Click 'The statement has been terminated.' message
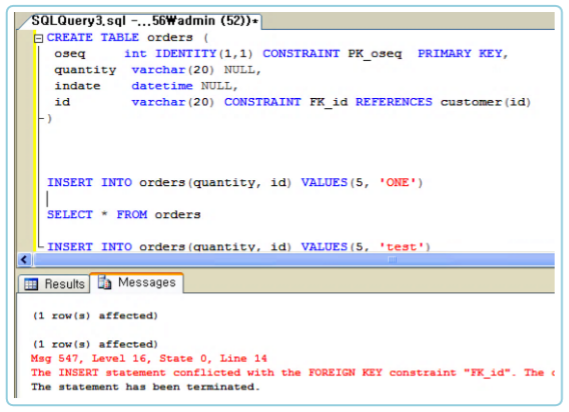This screenshot has width=569, height=412. (146, 387)
